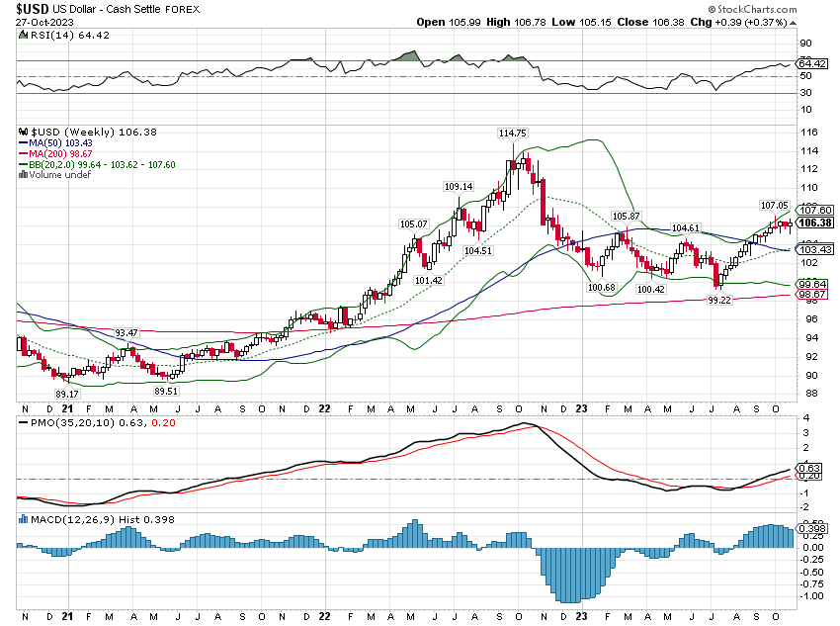Screen dimensions: 840x626
Task: Click the '22' year marker under price chart
Action: point(324,408)
